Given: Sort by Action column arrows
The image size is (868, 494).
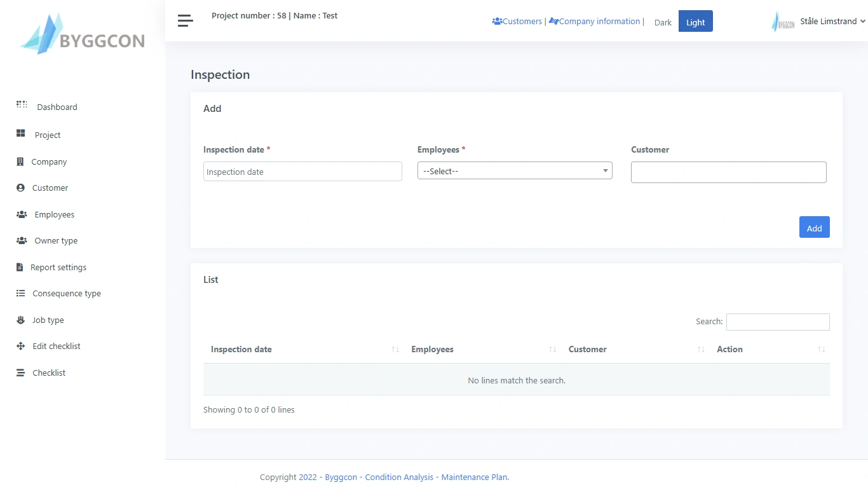Looking at the screenshot, I should pyautogui.click(x=822, y=350).
